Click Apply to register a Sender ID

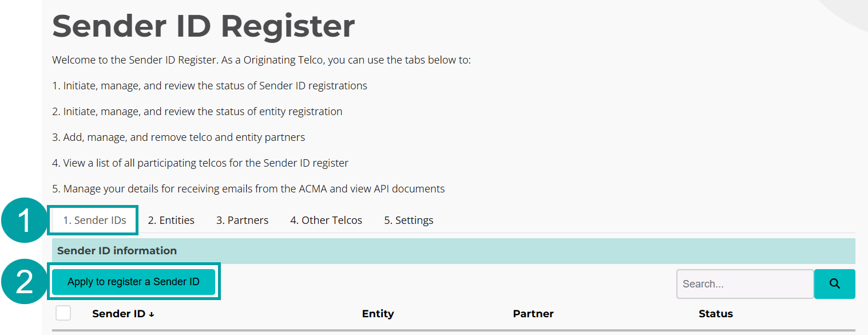pos(133,281)
